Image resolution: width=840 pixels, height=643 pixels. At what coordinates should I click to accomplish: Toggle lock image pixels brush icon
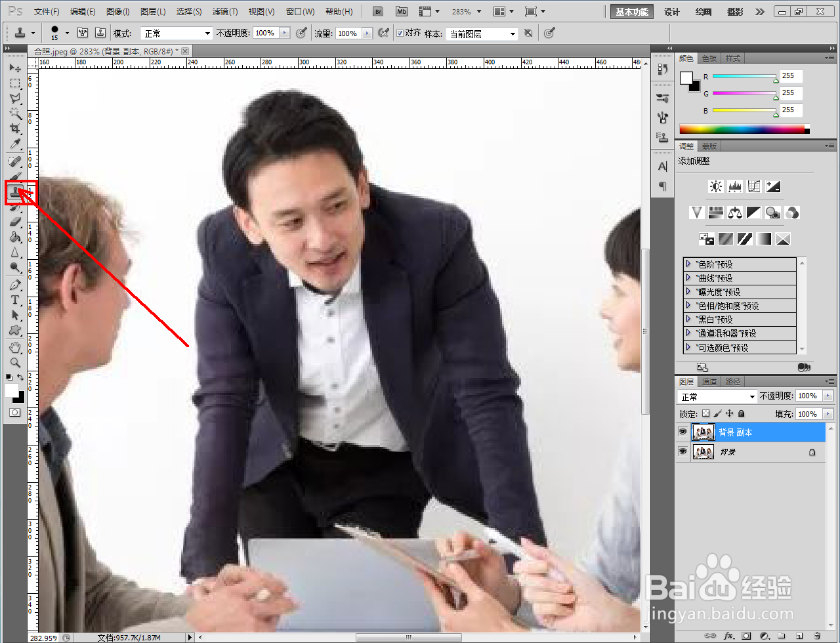pos(718,413)
